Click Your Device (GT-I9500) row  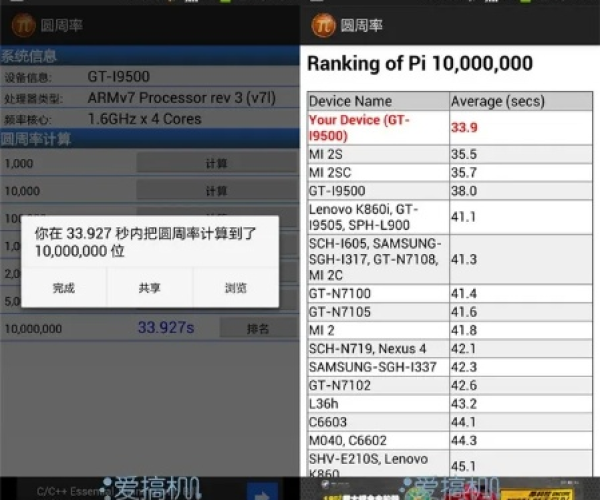tap(450, 128)
